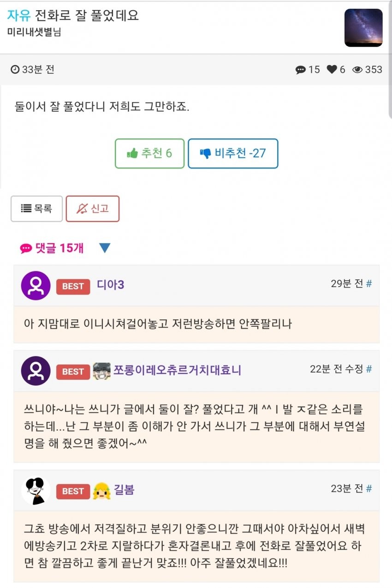392x588 pixels.
Task: Click the comment count bubble icon showing 15
Action: [x=301, y=70]
